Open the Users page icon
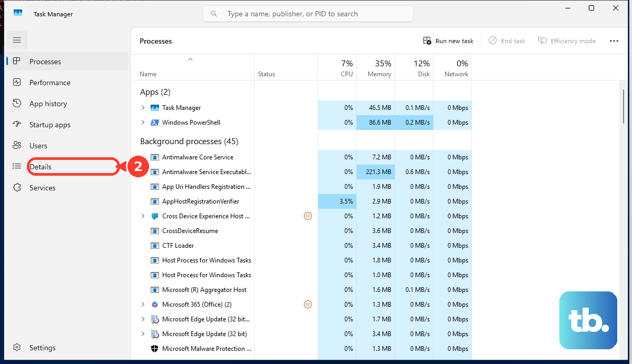This screenshot has width=632, height=364. point(17,146)
